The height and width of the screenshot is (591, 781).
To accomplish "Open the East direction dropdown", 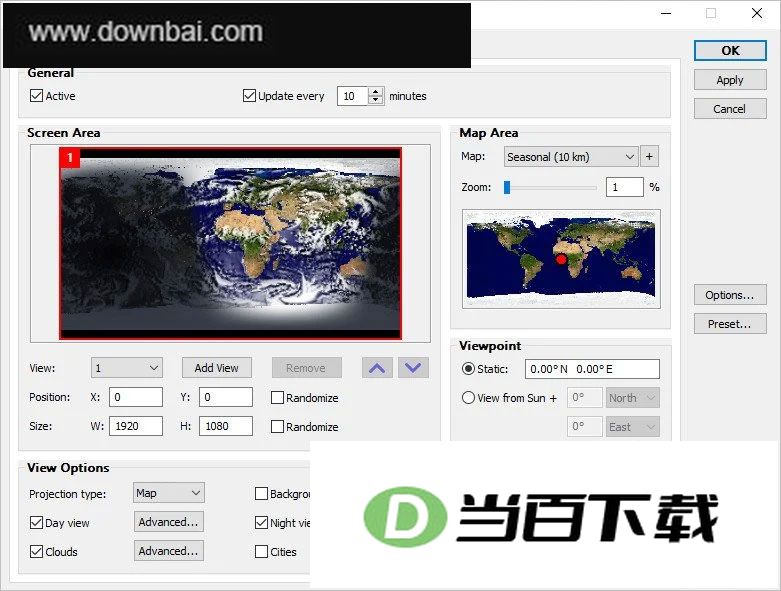I will click(633, 427).
